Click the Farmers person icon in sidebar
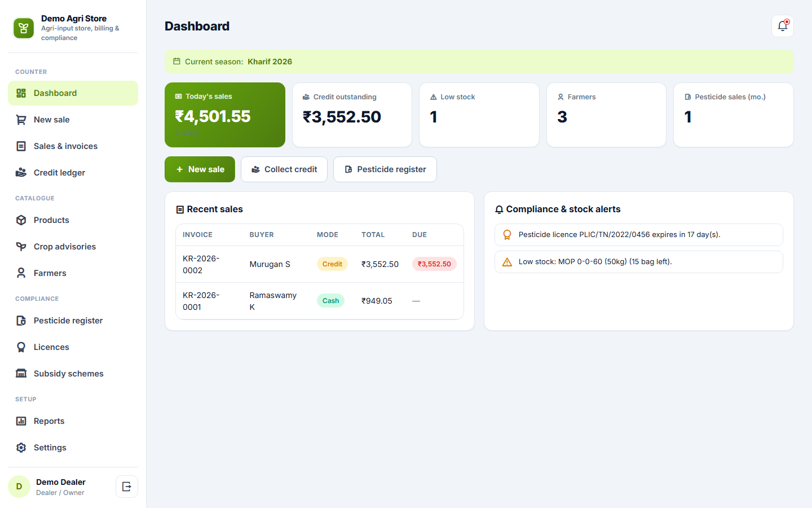This screenshot has height=508, width=812. pos(21,273)
